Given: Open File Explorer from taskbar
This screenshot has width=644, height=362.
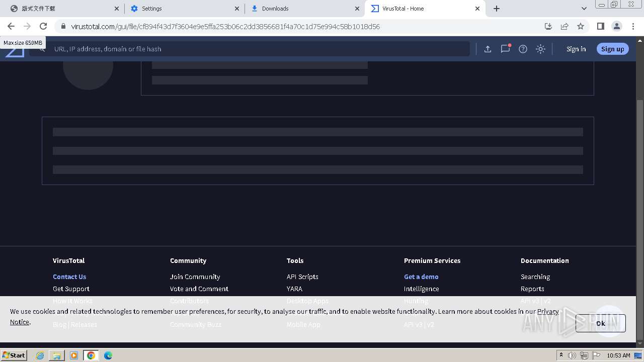Looking at the screenshot, I should (x=57, y=355).
